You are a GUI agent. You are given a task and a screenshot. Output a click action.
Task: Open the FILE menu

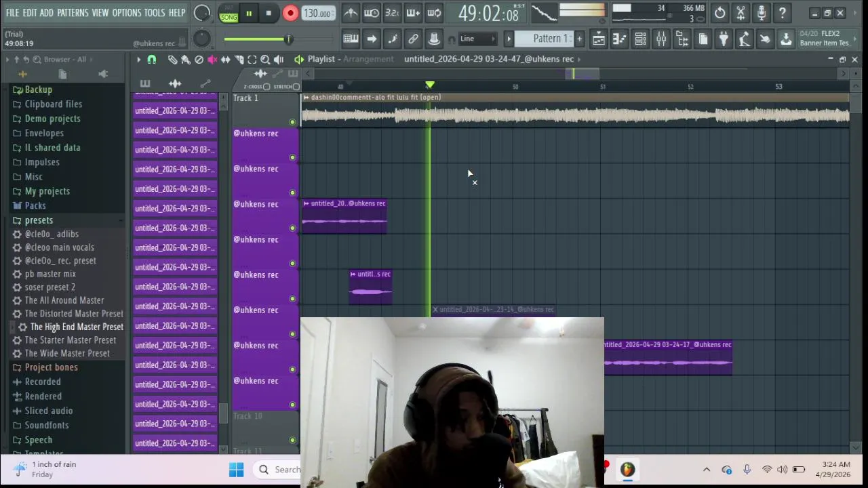pyautogui.click(x=12, y=13)
